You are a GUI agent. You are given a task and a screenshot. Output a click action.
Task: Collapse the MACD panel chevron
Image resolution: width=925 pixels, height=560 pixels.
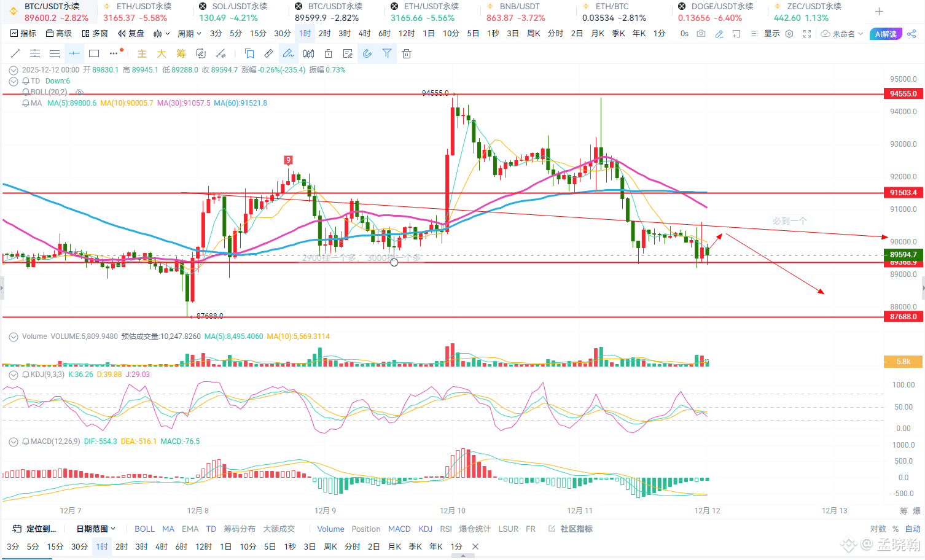pyautogui.click(x=14, y=441)
